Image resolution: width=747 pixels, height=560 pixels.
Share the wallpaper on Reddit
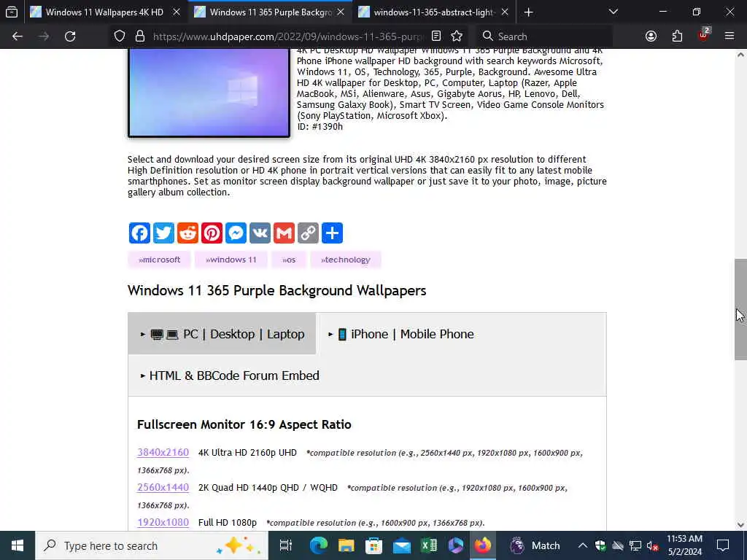(187, 233)
